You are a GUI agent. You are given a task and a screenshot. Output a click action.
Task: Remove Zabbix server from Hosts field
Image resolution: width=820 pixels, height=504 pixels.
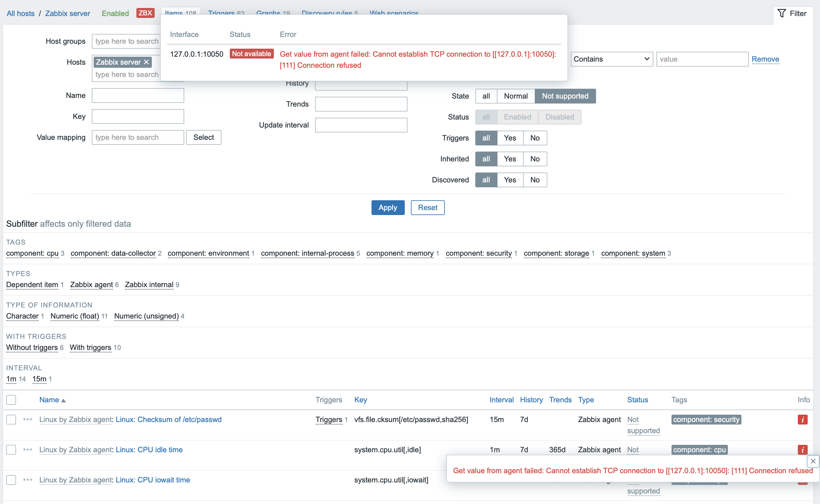click(146, 62)
